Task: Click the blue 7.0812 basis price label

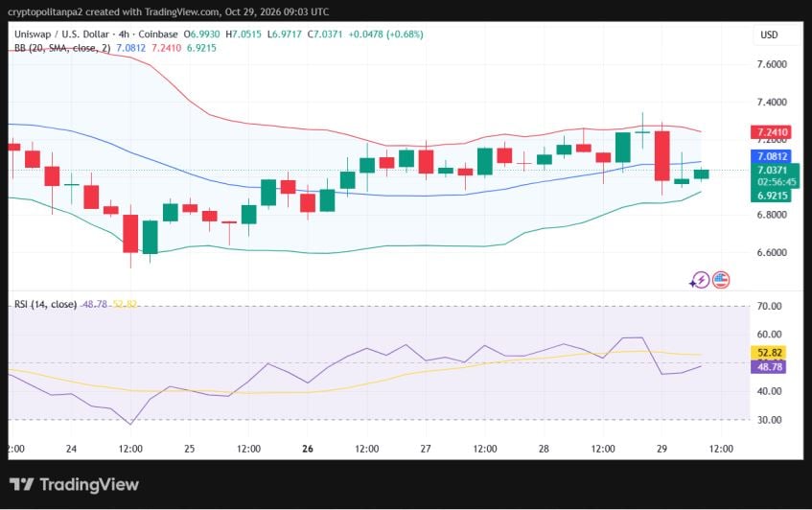Action: click(x=771, y=156)
